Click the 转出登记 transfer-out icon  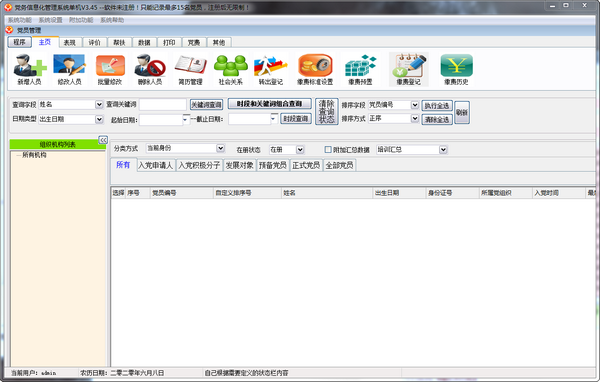pos(271,69)
